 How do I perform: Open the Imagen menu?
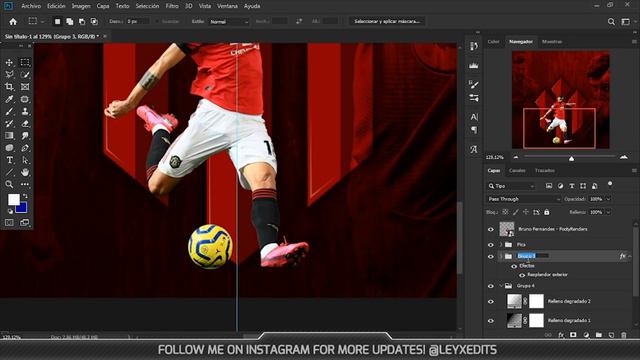81,6
